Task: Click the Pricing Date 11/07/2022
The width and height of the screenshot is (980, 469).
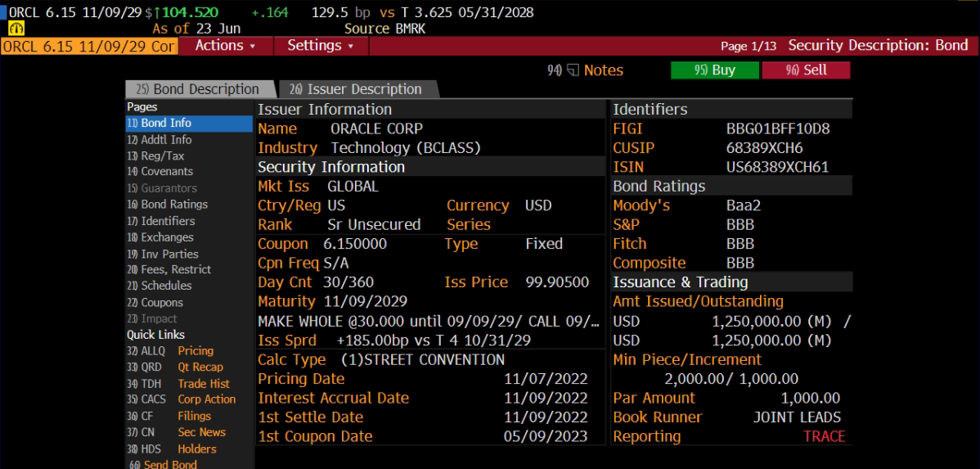Action: [546, 379]
